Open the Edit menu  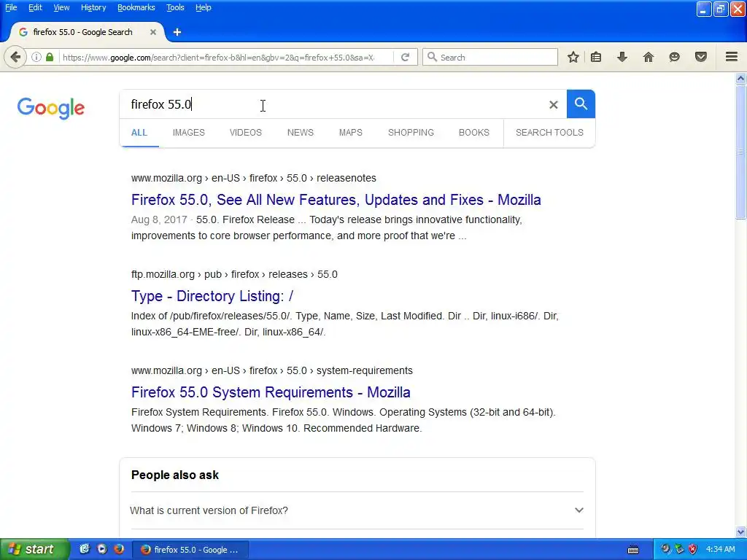[35, 7]
